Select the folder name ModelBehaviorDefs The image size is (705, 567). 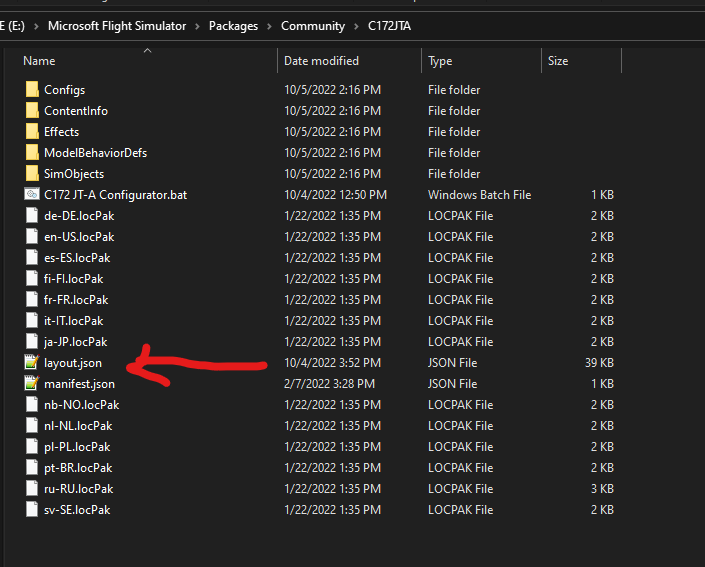[95, 153]
